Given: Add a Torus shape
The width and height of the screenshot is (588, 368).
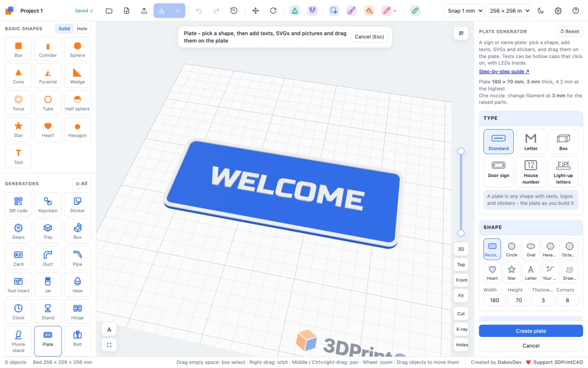Looking at the screenshot, I should click(x=18, y=102).
